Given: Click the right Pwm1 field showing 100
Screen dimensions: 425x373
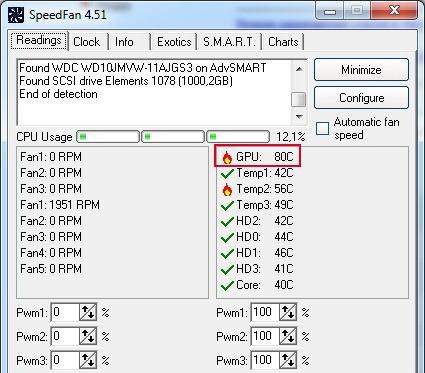Looking at the screenshot, I should [265, 312].
